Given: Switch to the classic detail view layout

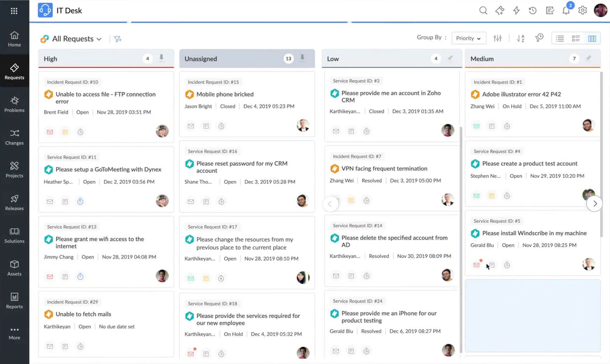Looking at the screenshot, I should 576,38.
